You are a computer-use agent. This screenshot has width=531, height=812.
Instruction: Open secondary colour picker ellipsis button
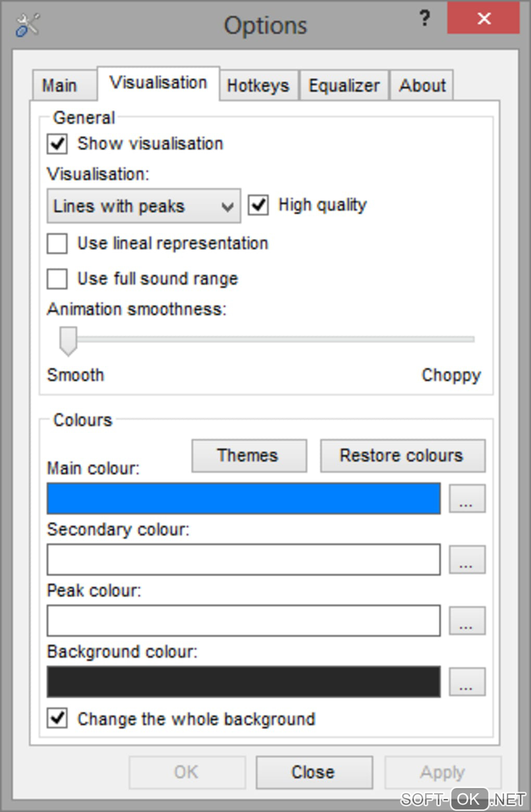[x=467, y=560]
